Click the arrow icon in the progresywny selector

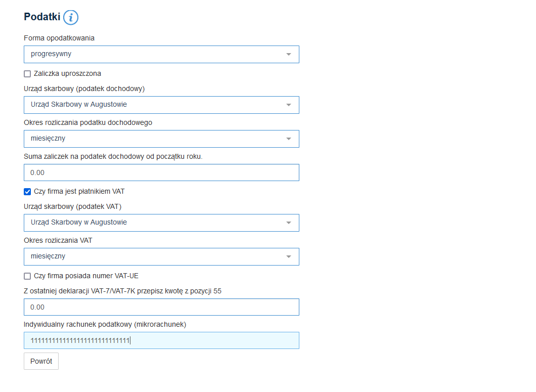(289, 55)
